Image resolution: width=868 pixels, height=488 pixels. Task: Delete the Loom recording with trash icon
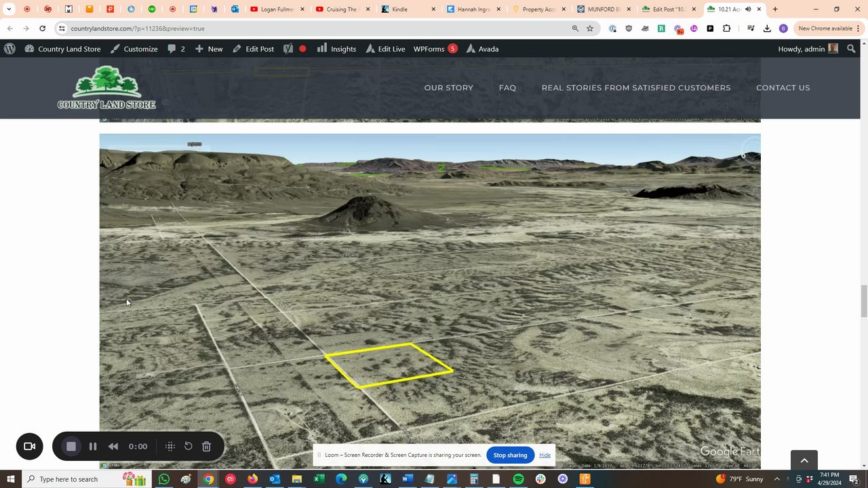tap(207, 446)
